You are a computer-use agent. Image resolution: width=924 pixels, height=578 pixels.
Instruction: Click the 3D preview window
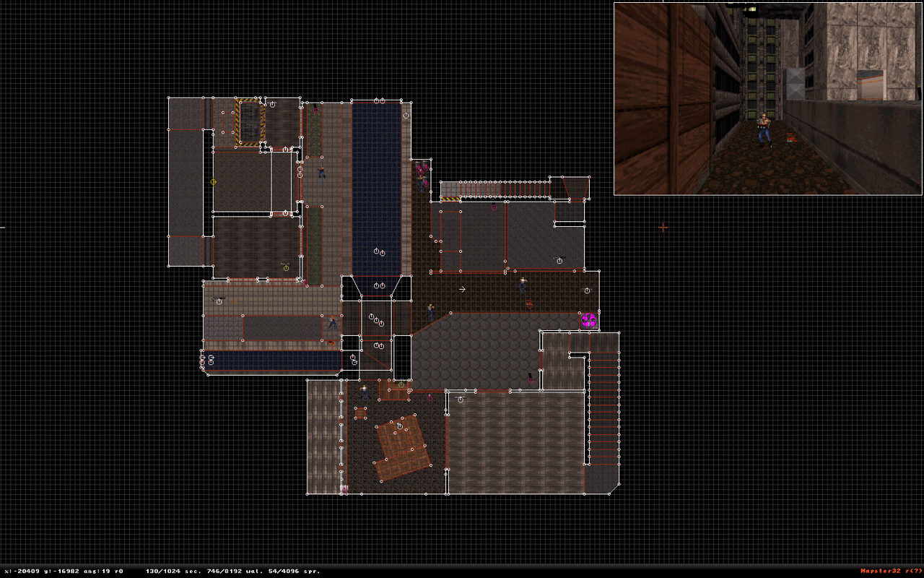pos(768,99)
